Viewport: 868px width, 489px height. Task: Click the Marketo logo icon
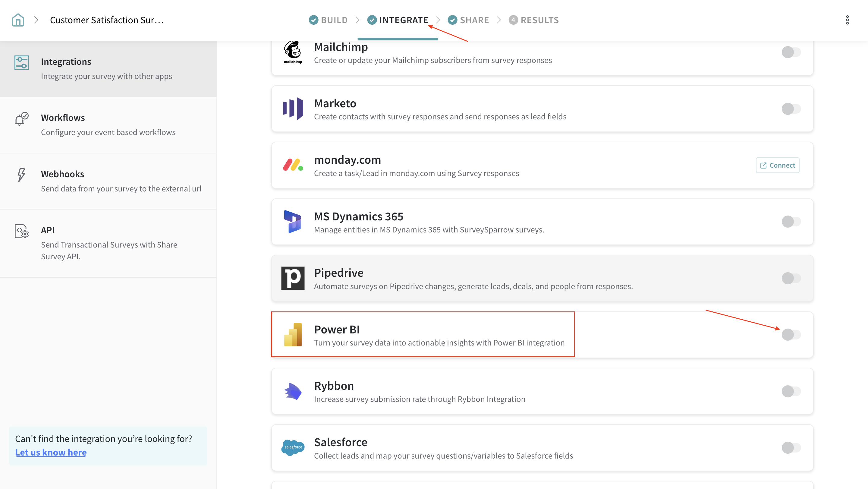click(293, 109)
